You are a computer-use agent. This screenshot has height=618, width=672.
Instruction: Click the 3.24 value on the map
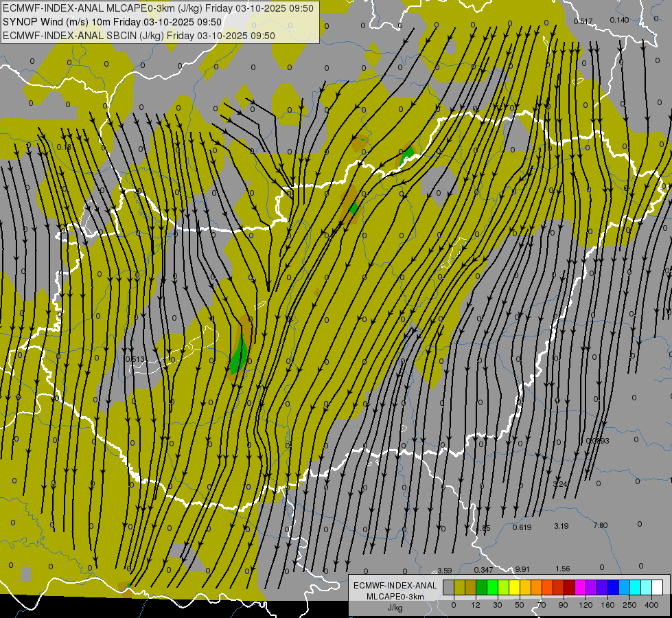tap(561, 485)
